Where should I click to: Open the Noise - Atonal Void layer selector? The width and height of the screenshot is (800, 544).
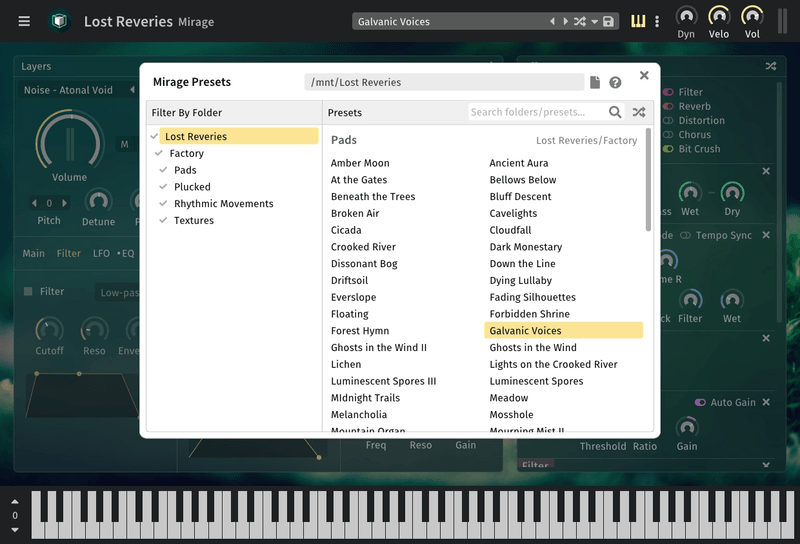(x=69, y=90)
